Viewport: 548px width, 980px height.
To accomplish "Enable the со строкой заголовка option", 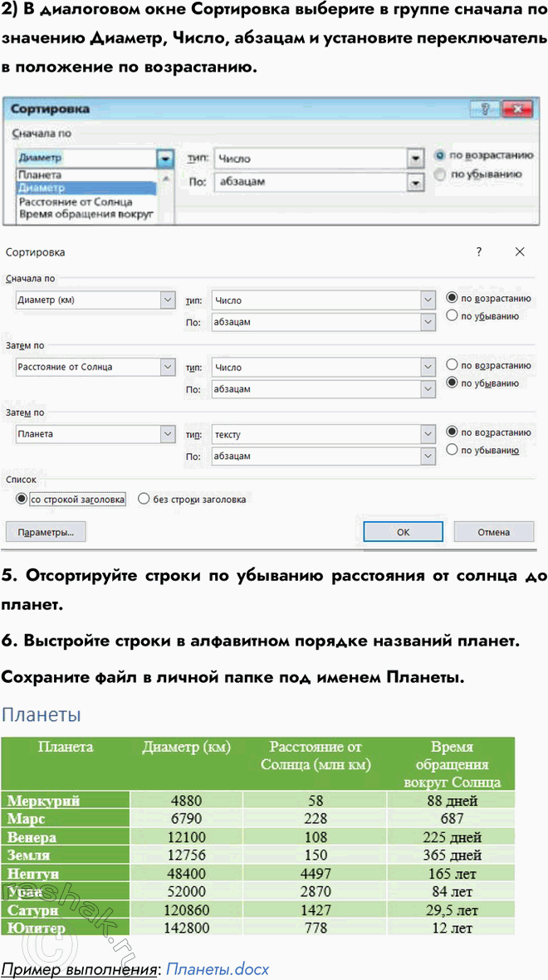I will 21,500.
